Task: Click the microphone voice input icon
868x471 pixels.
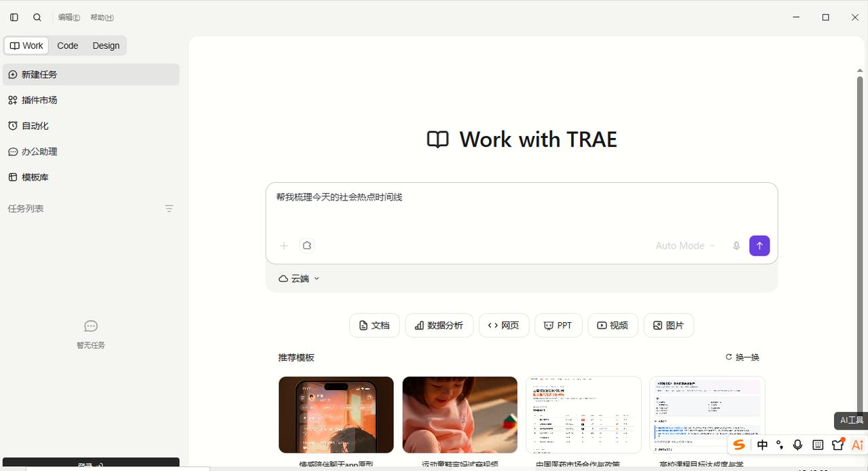Action: (736, 246)
